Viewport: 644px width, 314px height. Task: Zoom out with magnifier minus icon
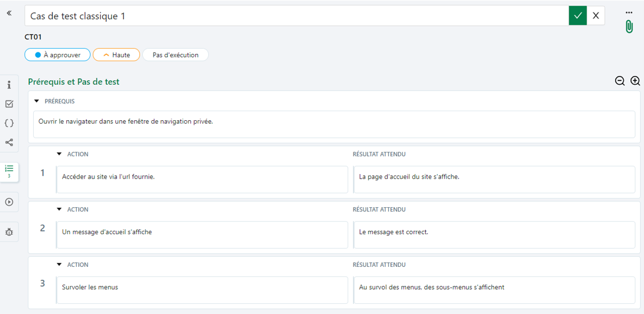pos(620,81)
